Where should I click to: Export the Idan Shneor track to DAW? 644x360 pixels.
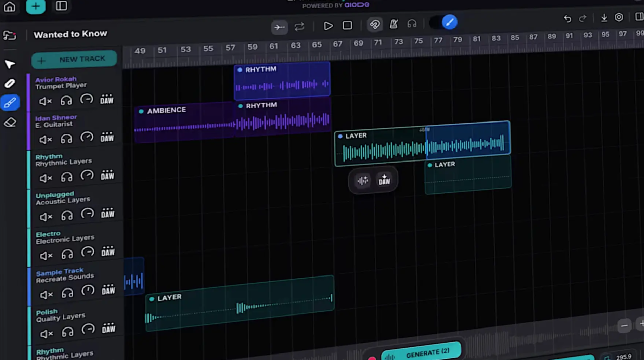(x=107, y=137)
